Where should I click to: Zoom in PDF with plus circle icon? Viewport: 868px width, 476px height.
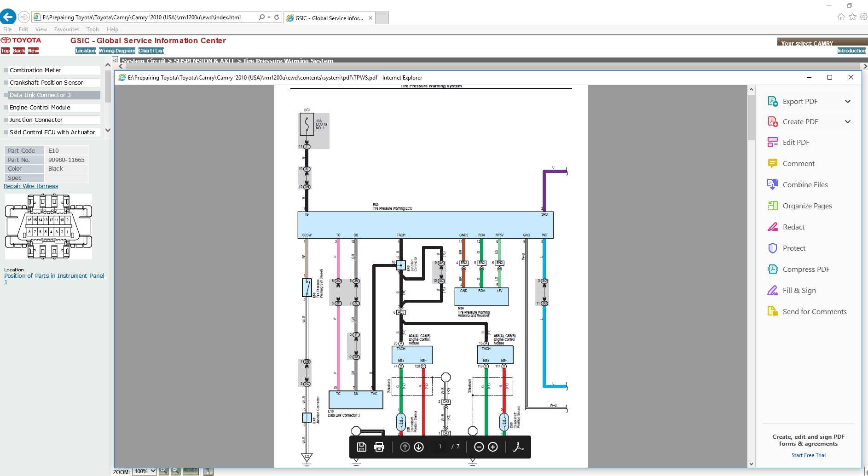(x=493, y=447)
